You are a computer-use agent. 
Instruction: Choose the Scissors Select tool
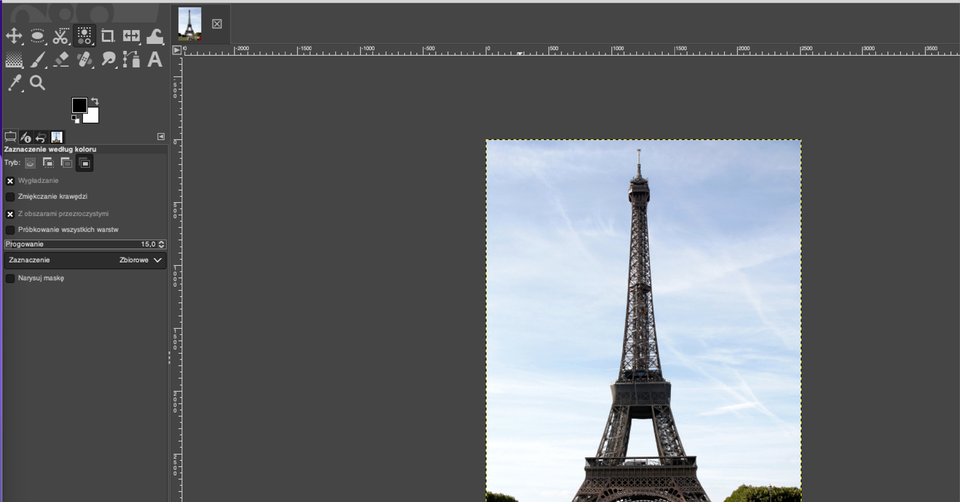tap(61, 36)
